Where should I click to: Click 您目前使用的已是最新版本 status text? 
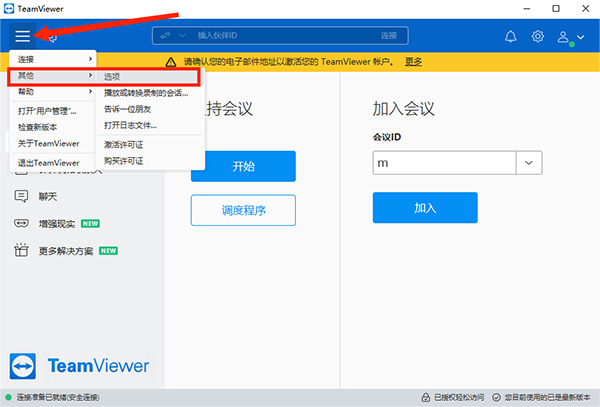click(548, 397)
